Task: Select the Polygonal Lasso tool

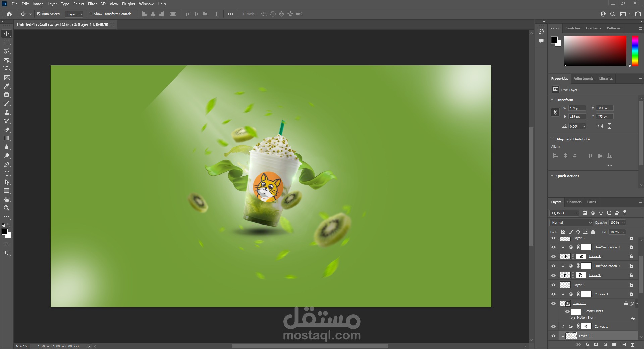Action: click(x=7, y=51)
